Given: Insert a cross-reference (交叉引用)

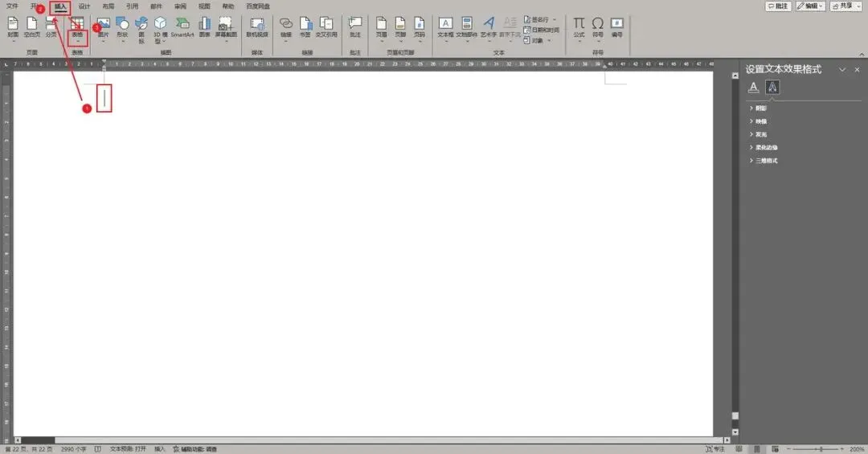Looking at the screenshot, I should coord(326,27).
